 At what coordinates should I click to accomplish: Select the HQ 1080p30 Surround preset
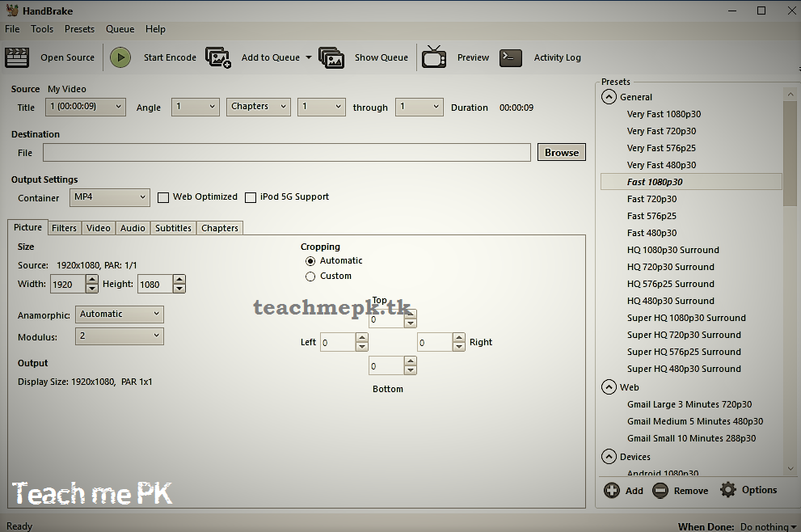click(x=672, y=250)
